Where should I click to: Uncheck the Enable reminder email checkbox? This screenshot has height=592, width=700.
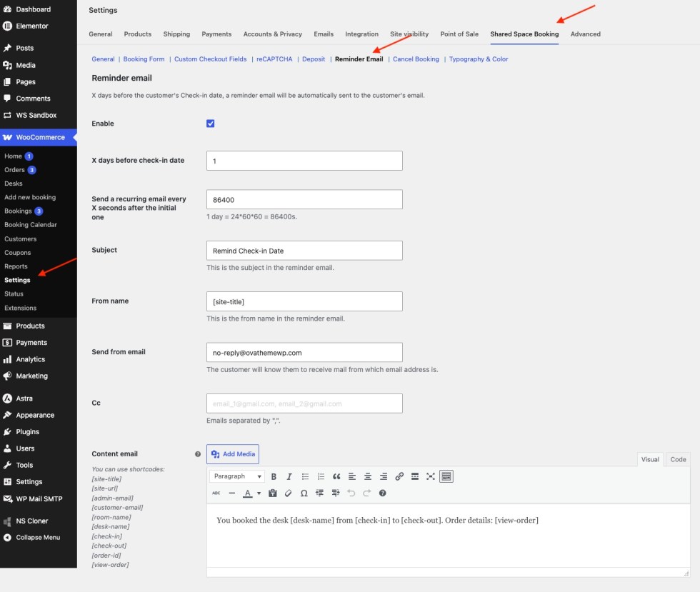click(x=210, y=124)
